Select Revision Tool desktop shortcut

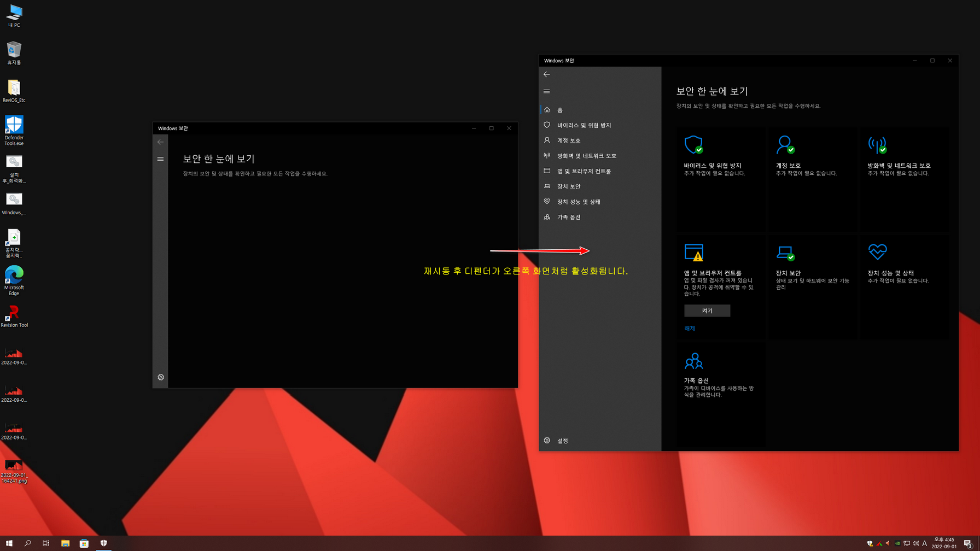(14, 316)
